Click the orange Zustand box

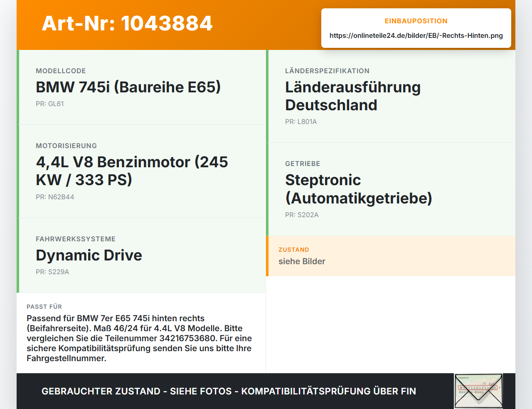click(391, 256)
